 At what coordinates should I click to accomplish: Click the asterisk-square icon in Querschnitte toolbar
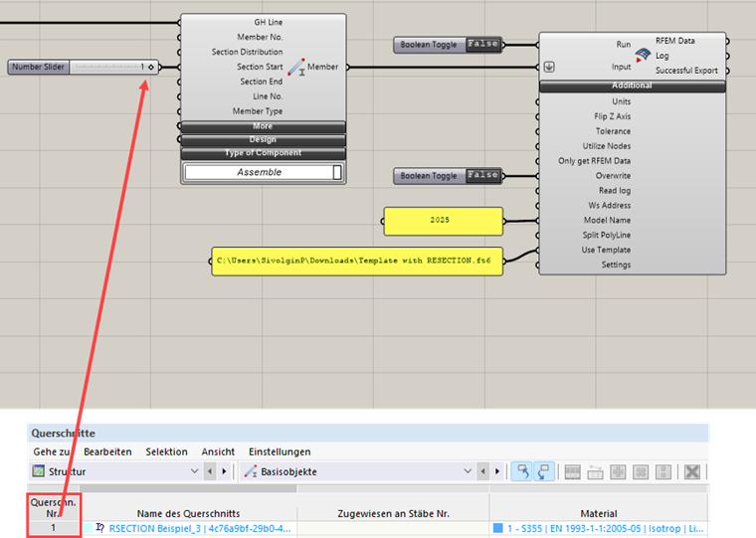tap(641, 472)
